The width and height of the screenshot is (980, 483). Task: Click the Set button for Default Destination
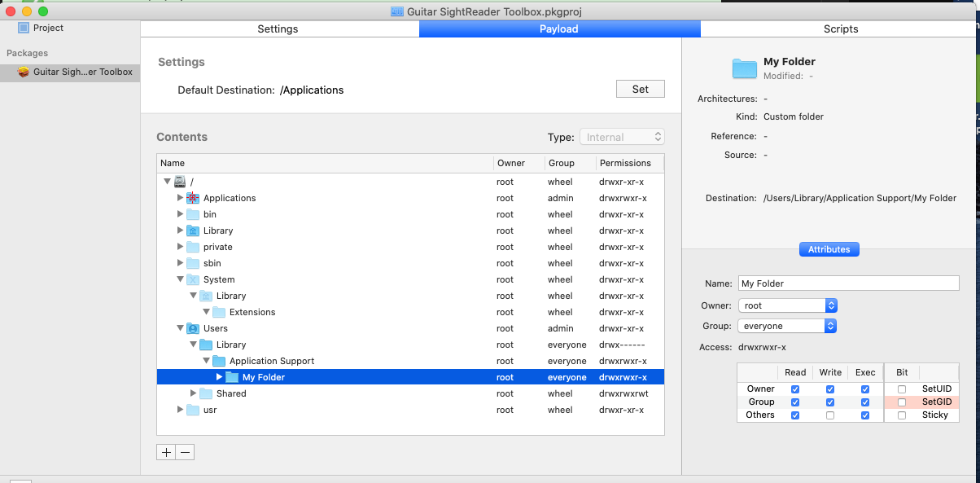click(x=641, y=89)
